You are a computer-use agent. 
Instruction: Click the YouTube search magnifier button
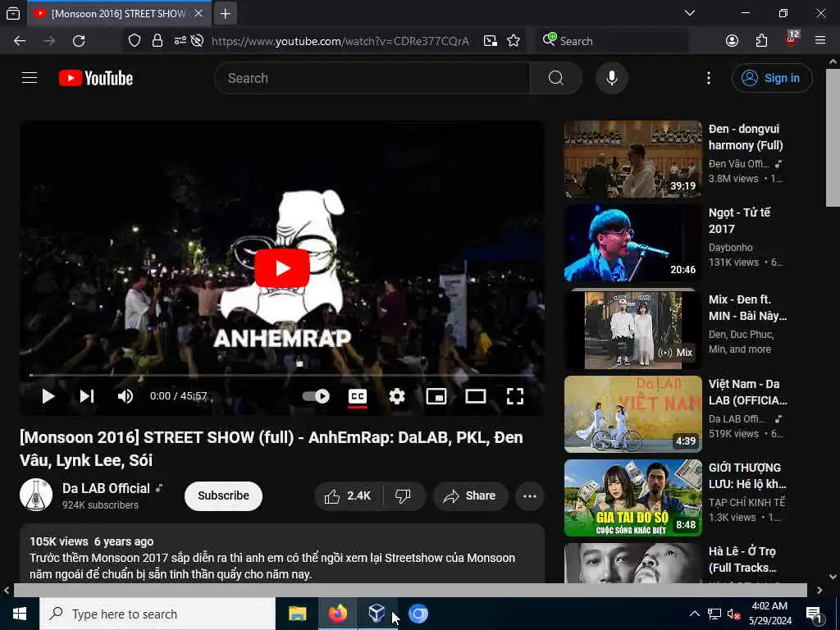[x=556, y=78]
